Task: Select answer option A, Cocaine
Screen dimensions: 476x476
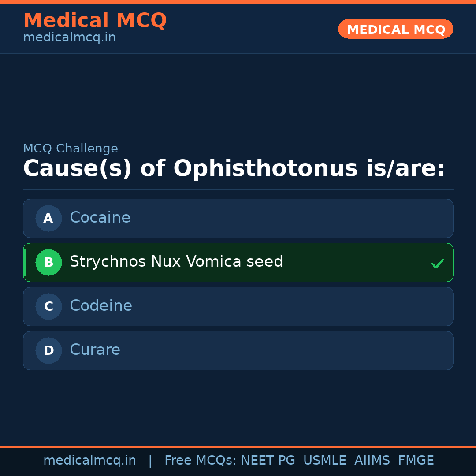Action: click(x=238, y=218)
